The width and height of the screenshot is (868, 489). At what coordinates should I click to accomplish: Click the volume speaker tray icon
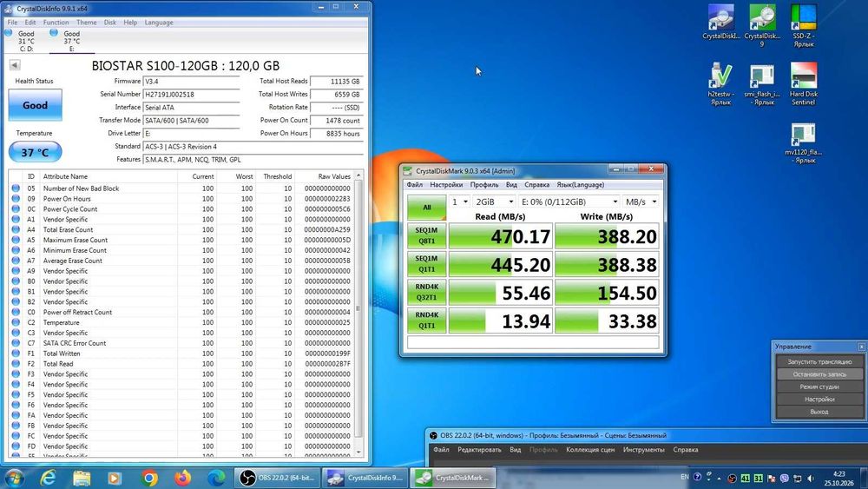(x=810, y=478)
